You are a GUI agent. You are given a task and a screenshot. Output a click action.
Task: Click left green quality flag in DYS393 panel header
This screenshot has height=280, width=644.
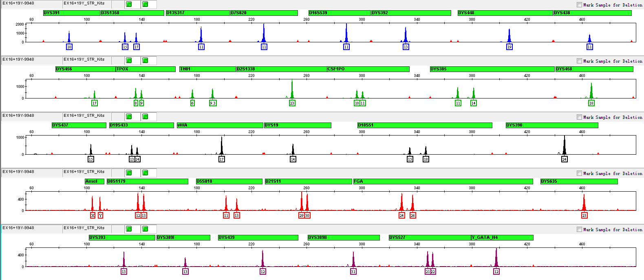click(129, 229)
